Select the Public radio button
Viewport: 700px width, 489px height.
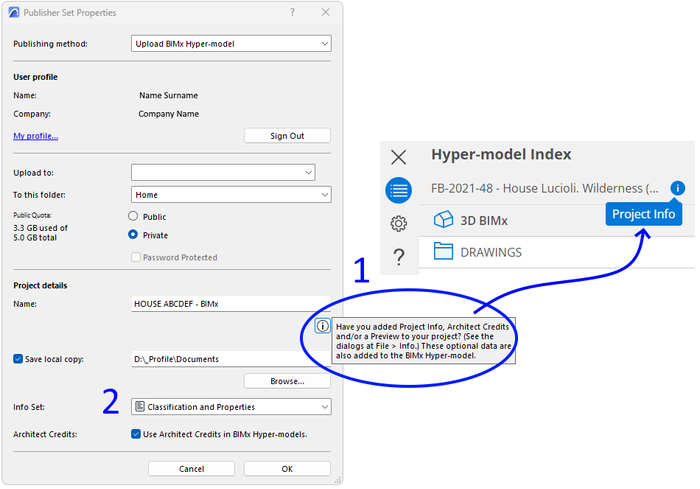coord(133,216)
